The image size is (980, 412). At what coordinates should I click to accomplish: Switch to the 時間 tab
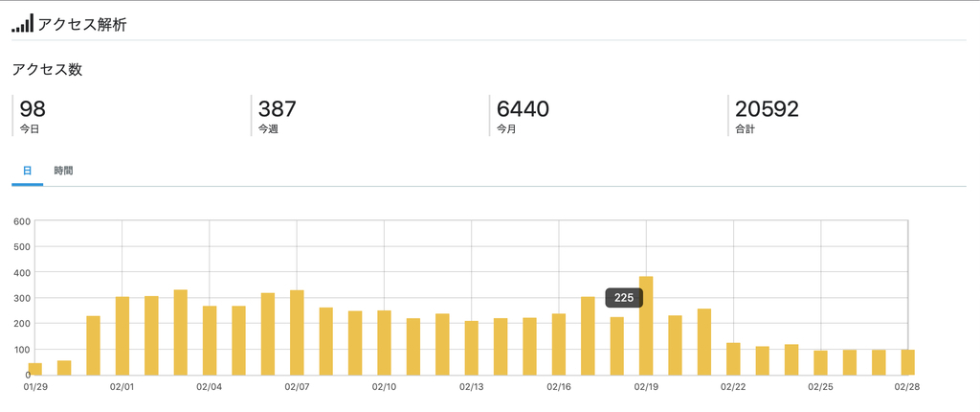click(63, 171)
